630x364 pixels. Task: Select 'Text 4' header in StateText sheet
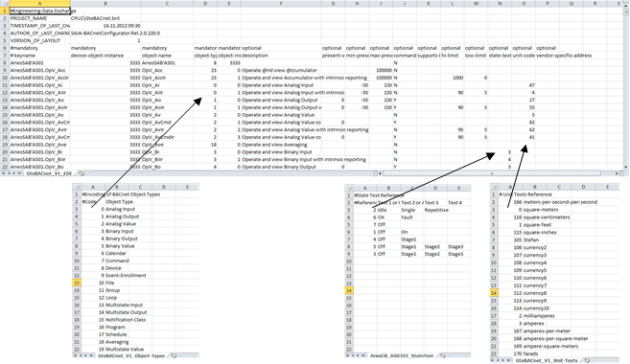coord(459,203)
